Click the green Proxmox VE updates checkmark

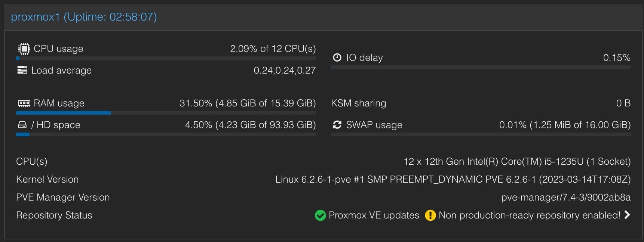pyautogui.click(x=320, y=215)
